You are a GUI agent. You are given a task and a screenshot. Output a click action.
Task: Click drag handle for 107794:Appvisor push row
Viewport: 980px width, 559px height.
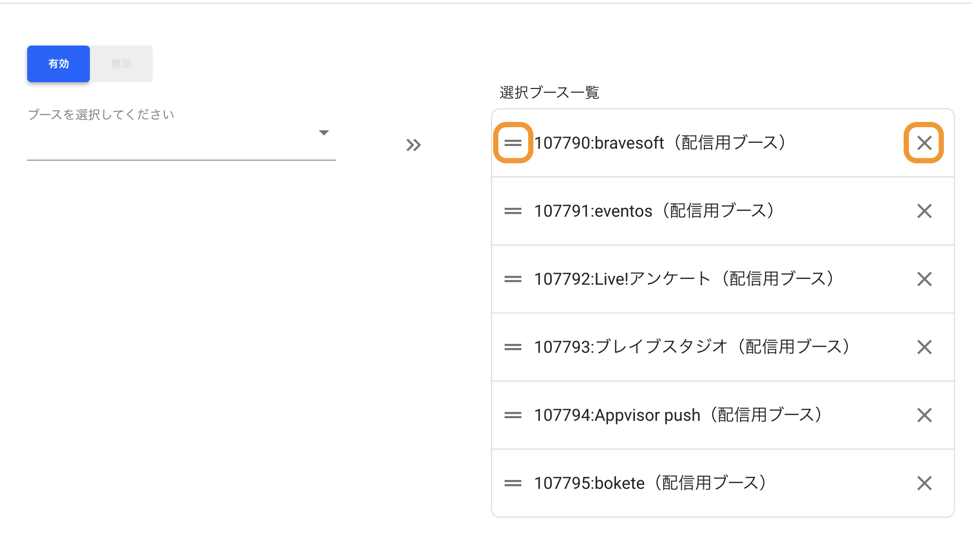[x=513, y=415]
